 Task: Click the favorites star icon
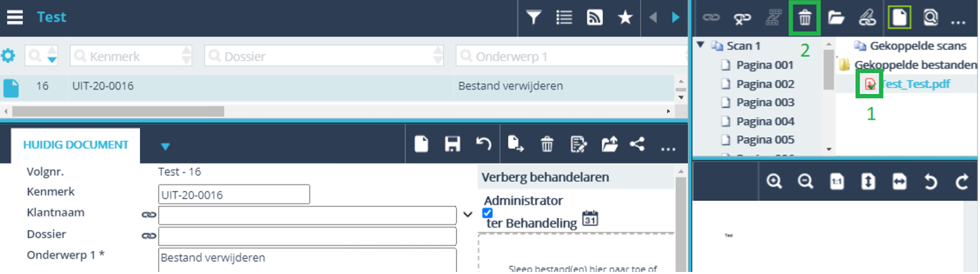(625, 18)
